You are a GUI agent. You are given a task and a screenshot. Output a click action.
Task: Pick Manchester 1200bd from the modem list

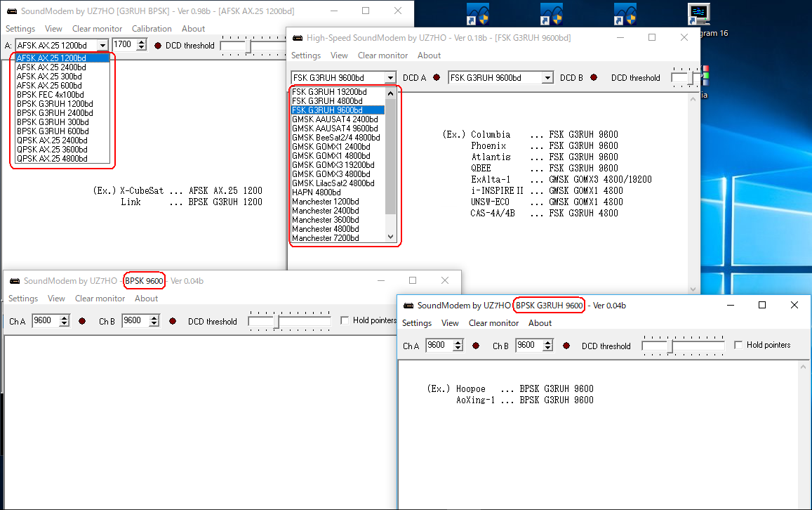tap(338, 202)
